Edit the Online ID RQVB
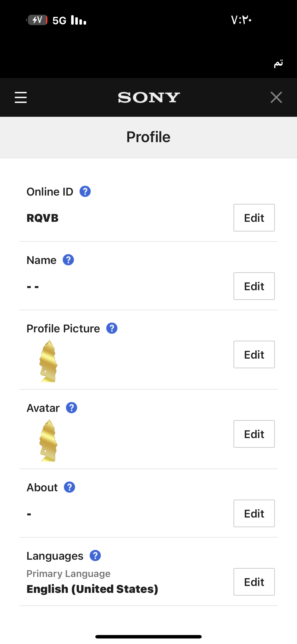Image resolution: width=297 pixels, height=644 pixels. [254, 218]
